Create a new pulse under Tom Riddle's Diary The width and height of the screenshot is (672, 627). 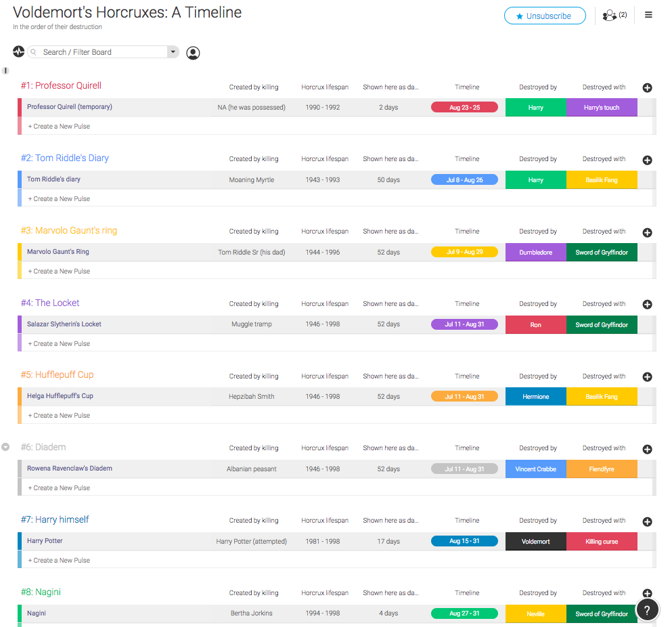pos(61,199)
